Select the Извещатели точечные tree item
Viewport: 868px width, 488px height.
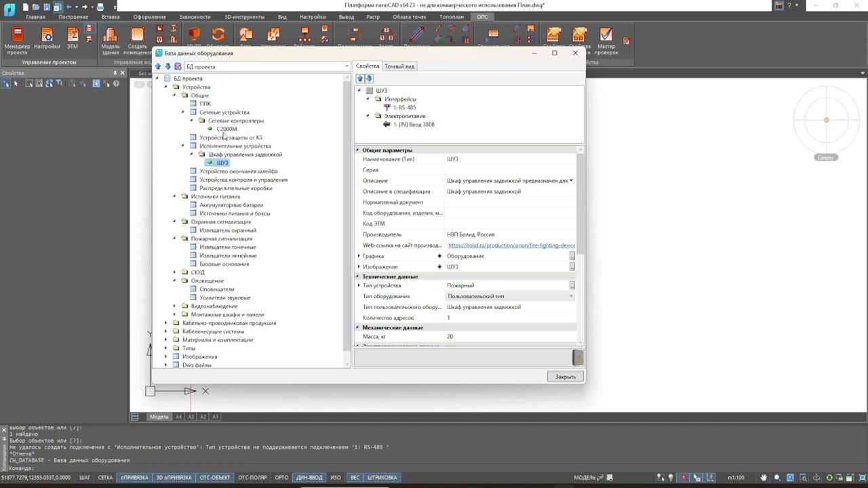pos(228,247)
